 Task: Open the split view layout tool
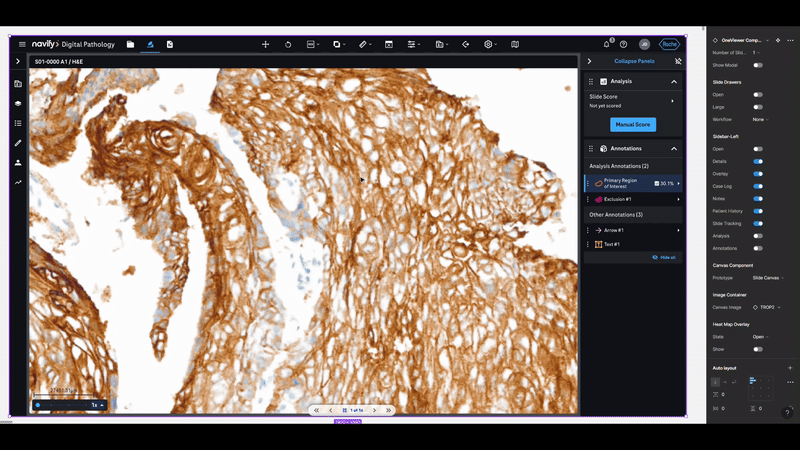tap(311, 44)
